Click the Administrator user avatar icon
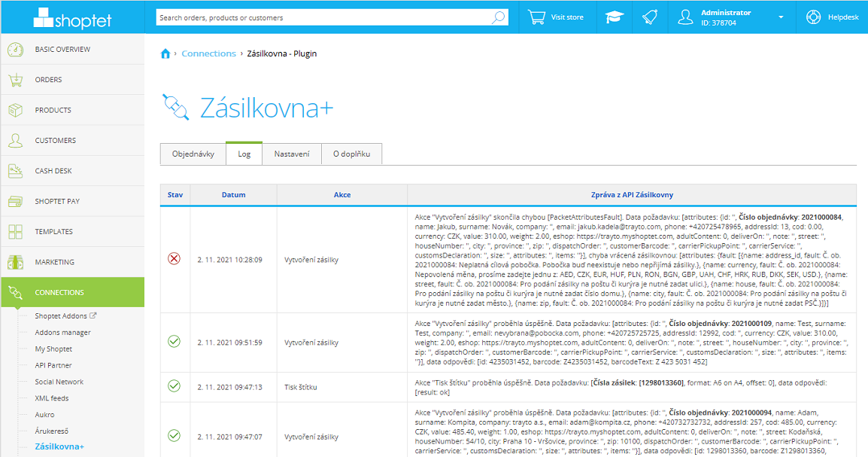 click(x=685, y=17)
